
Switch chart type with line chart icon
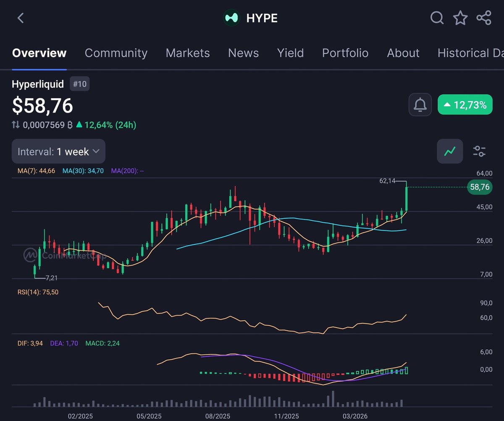pyautogui.click(x=450, y=151)
